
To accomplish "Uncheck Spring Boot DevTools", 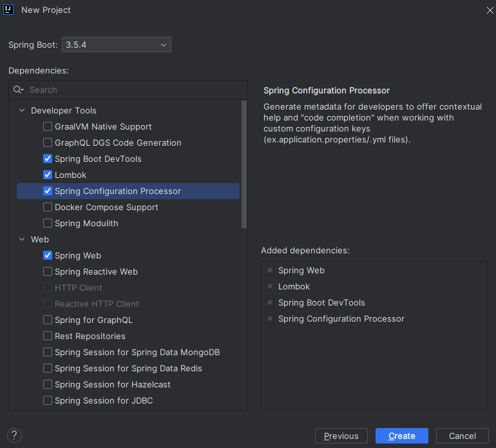I will pos(48,159).
